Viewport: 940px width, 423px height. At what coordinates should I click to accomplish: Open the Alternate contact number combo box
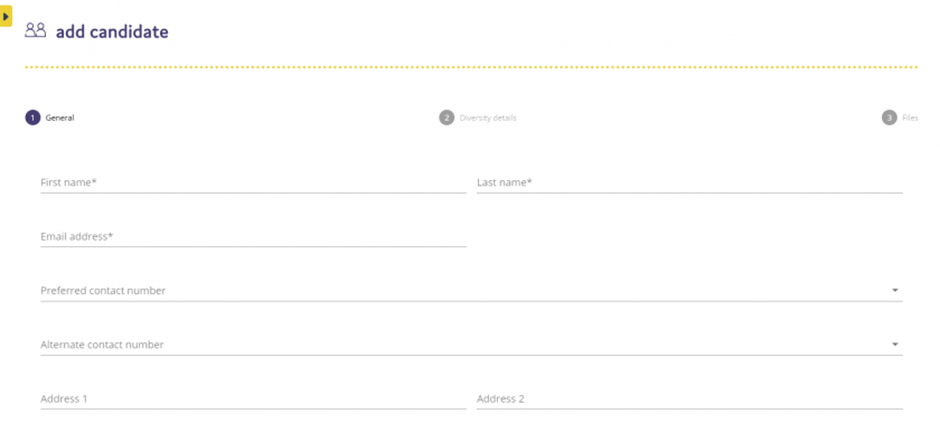[471, 345]
